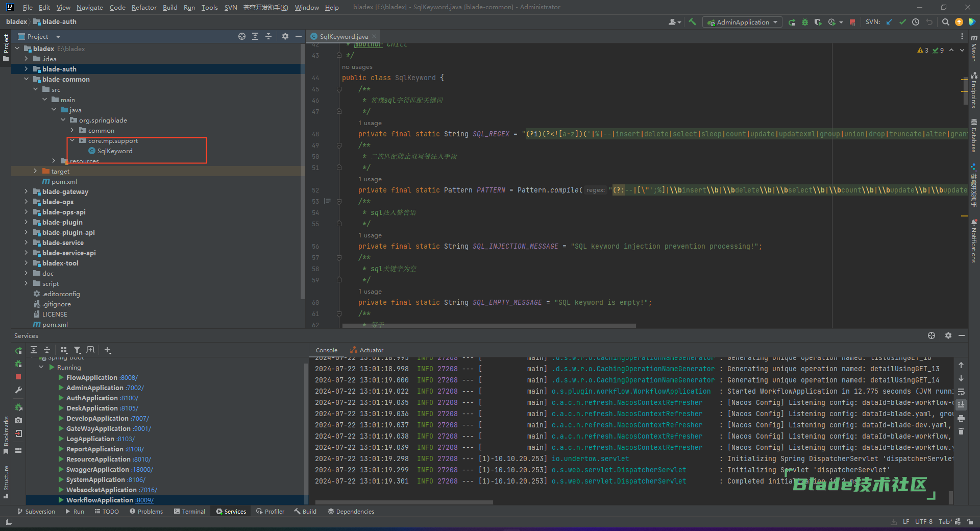This screenshot has height=531, width=980.
Task: Expand the blade-gateway module
Action: coord(26,191)
